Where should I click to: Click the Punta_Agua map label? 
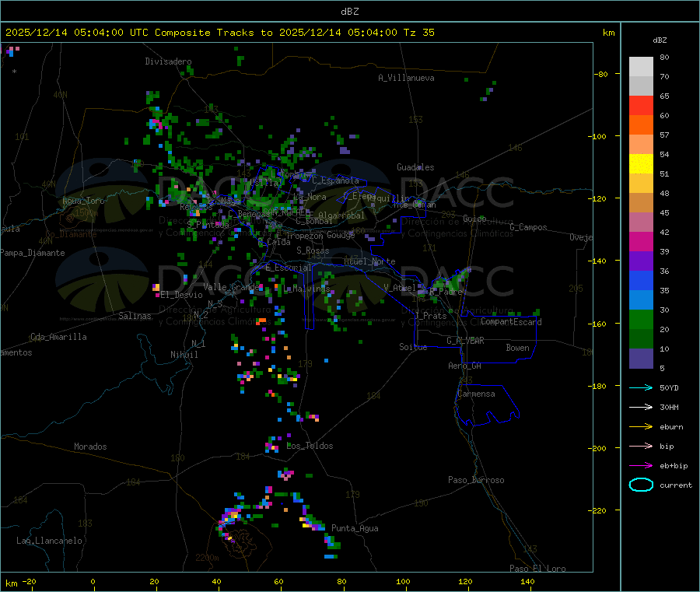pos(355,528)
